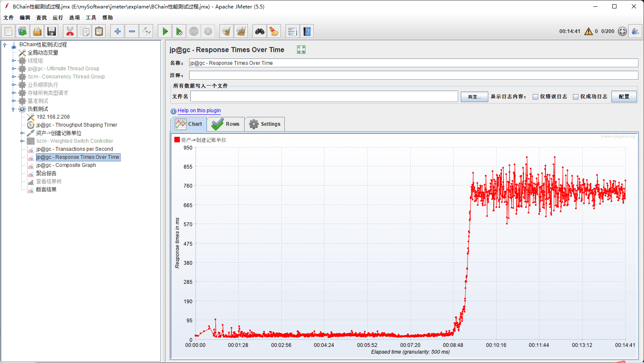Click the blue plus Expand All icon
Image resolution: width=644 pixels, height=363 pixels.
pyautogui.click(x=118, y=31)
